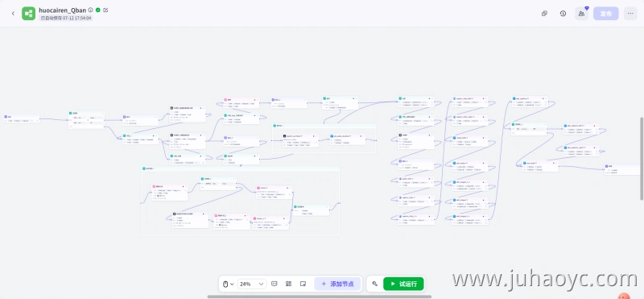Image resolution: width=644 pixels, height=299 pixels.
Task: Click the green 试运行 test run button
Action: pos(403,284)
